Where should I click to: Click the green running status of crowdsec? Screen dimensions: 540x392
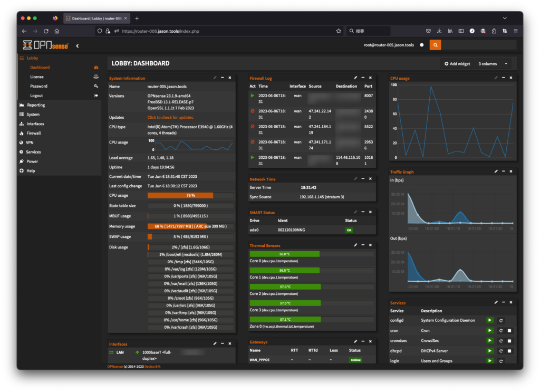[490, 341]
